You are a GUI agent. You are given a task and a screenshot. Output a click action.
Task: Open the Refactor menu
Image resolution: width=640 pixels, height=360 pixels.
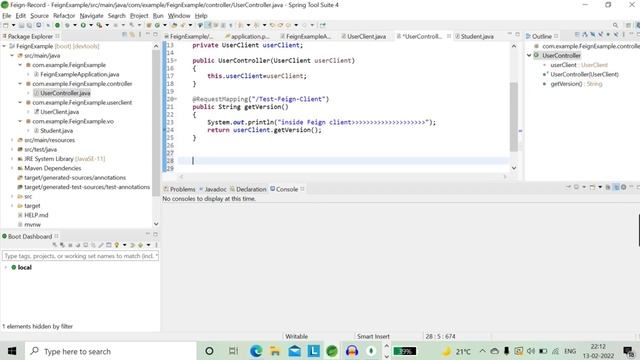click(x=64, y=16)
